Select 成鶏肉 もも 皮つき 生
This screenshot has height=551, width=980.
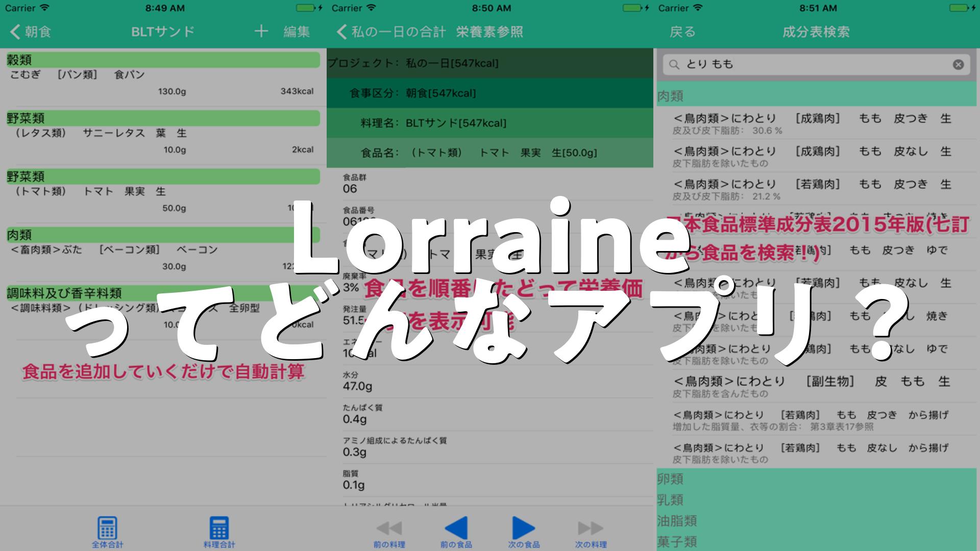[x=817, y=123]
